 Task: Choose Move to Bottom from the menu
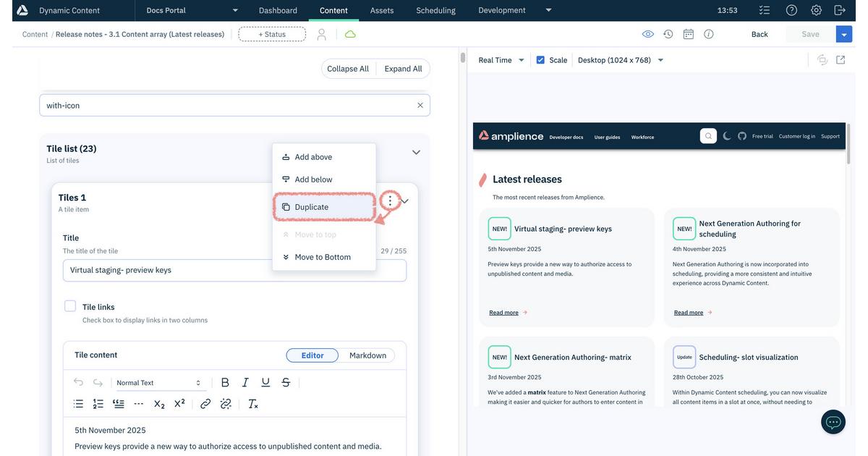click(x=324, y=257)
